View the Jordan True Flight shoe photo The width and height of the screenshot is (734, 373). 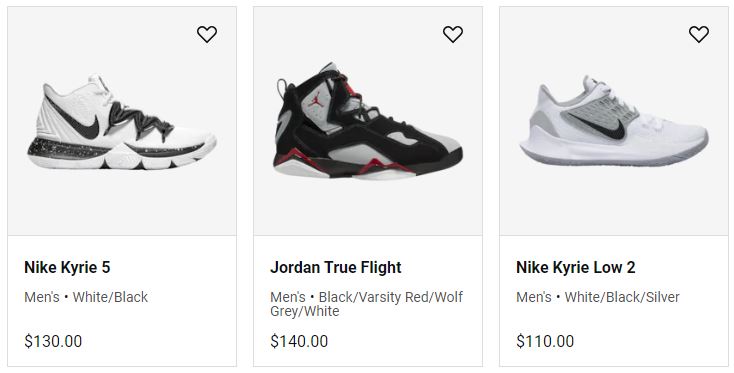tap(368, 122)
